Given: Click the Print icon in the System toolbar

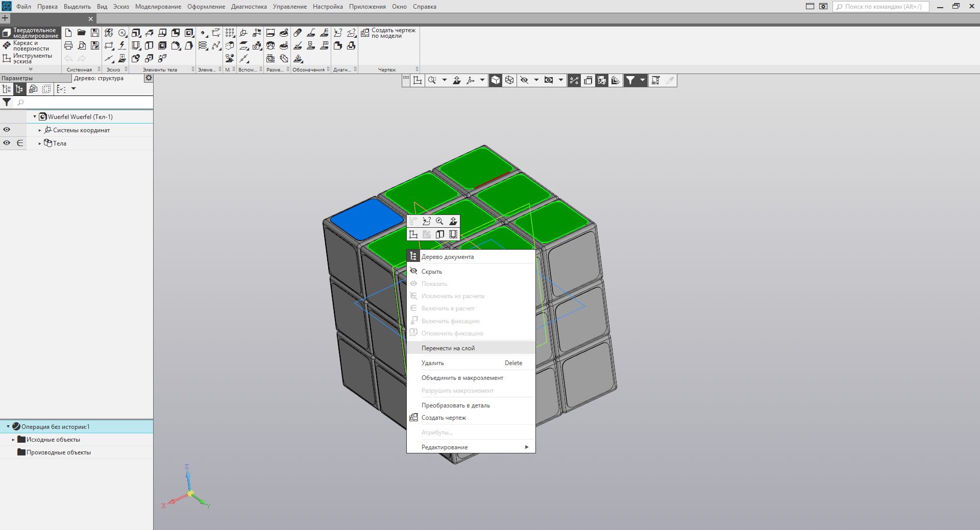Looking at the screenshot, I should coord(68,46).
